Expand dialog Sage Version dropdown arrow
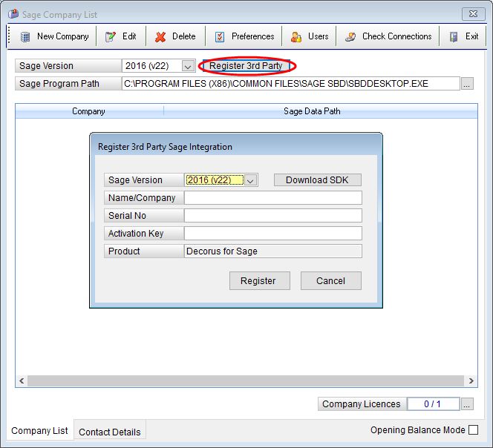This screenshot has height=448, width=493. (251, 180)
